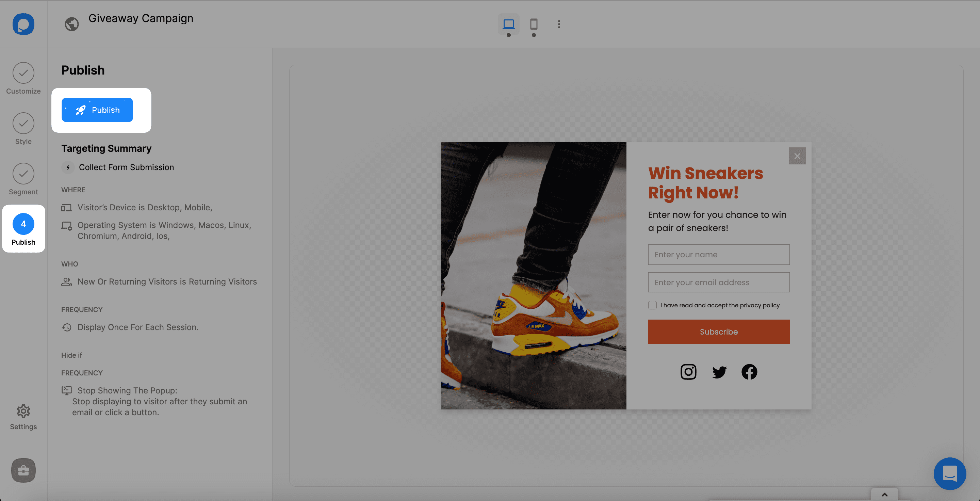This screenshot has height=501, width=980.
Task: Open the three-dot more options menu
Action: coord(559,24)
